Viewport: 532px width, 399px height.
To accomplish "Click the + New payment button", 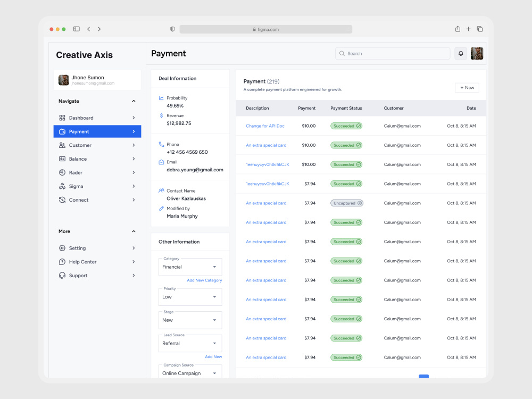I will tap(467, 88).
